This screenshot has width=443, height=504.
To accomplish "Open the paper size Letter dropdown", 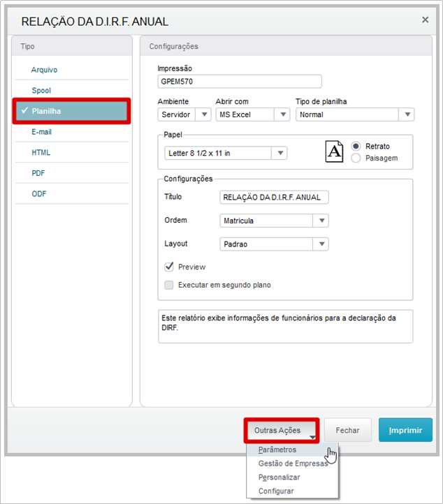I will click(226, 153).
